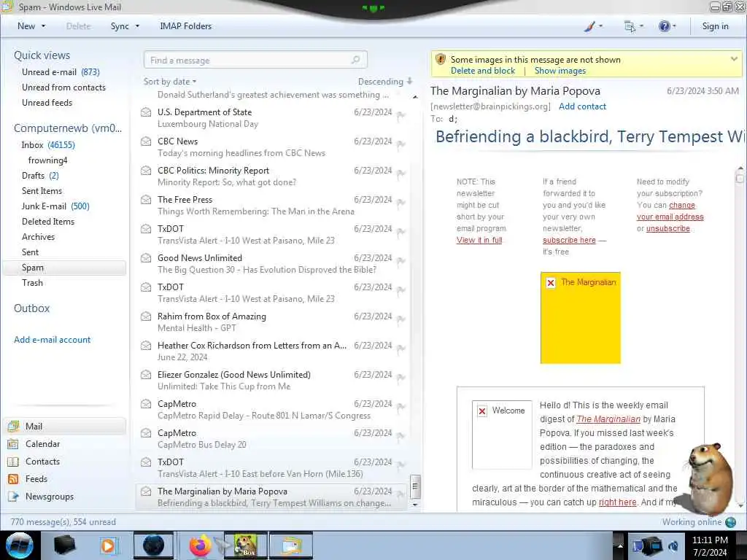The width and height of the screenshot is (747, 560).
Task: Open IMAP Folders
Action: (x=185, y=26)
